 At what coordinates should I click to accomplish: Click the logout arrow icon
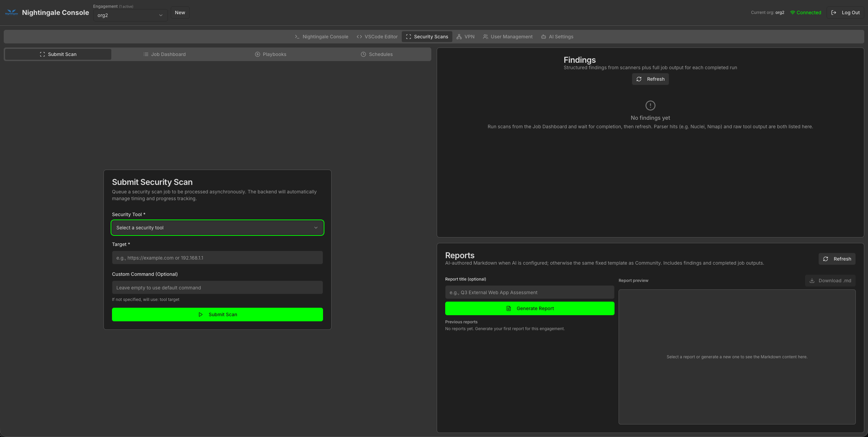pos(833,13)
